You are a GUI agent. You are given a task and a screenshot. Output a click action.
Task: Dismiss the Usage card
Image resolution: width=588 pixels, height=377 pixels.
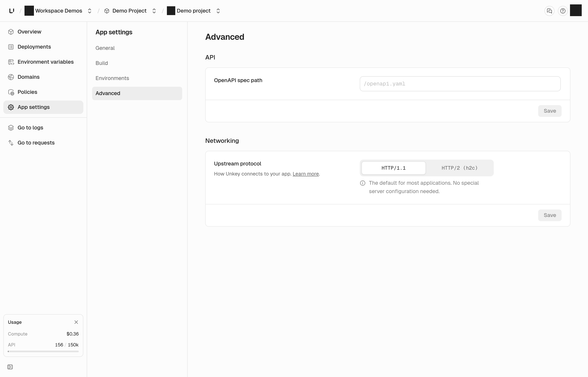click(x=76, y=322)
